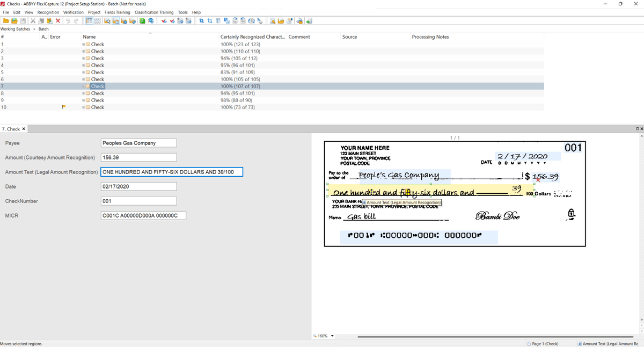This screenshot has width=644, height=347.
Task: Click the scanner toolbar icon
Action: 300,21
